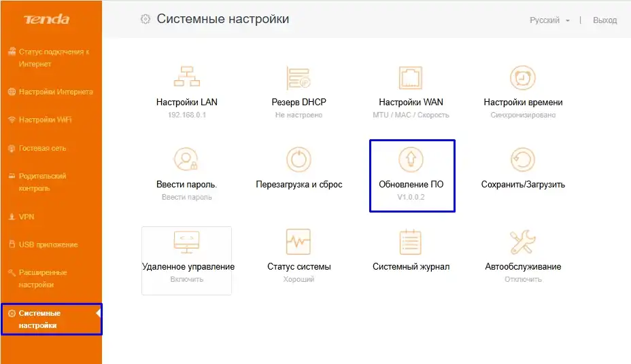Click the Internet status sidebar icon
631x364 pixels.
coord(12,51)
